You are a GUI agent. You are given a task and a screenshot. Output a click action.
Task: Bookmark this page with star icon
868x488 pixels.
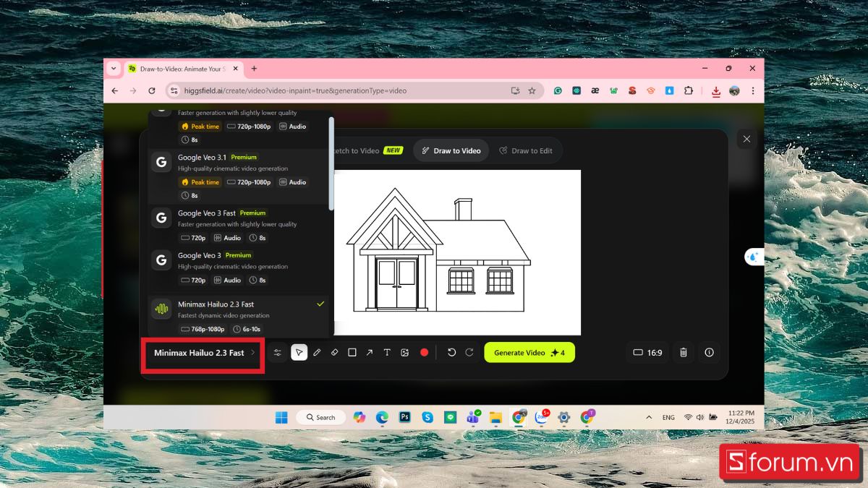[x=532, y=91]
